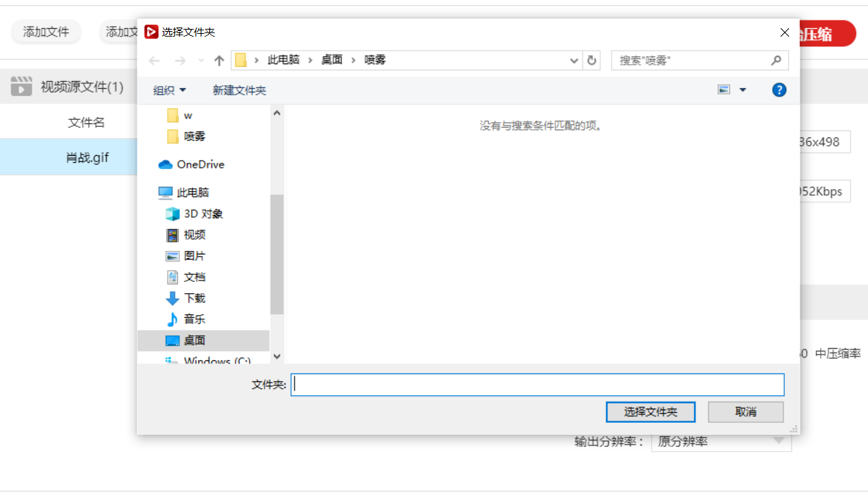Screen dimensions: 868x494
Task: Select 肖战.gif row in main window
Action: tap(69, 157)
